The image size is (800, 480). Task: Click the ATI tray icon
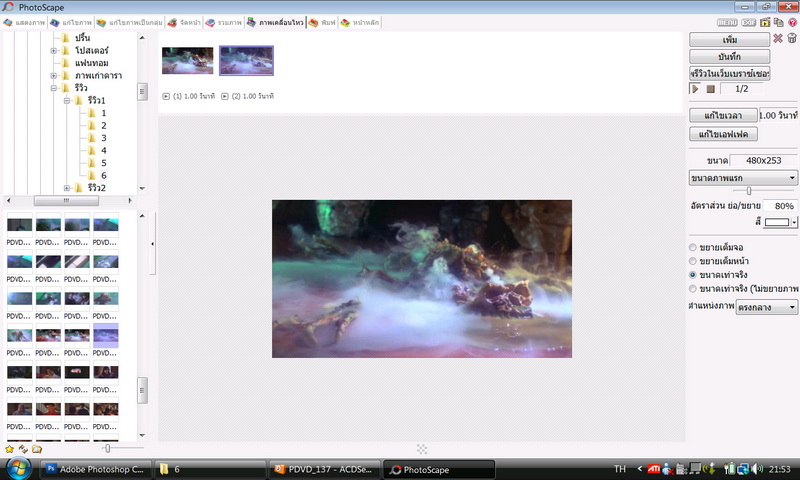654,469
